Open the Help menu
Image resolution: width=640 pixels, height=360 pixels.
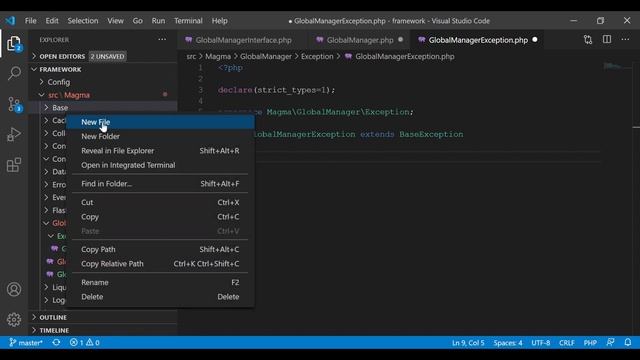click(220, 21)
